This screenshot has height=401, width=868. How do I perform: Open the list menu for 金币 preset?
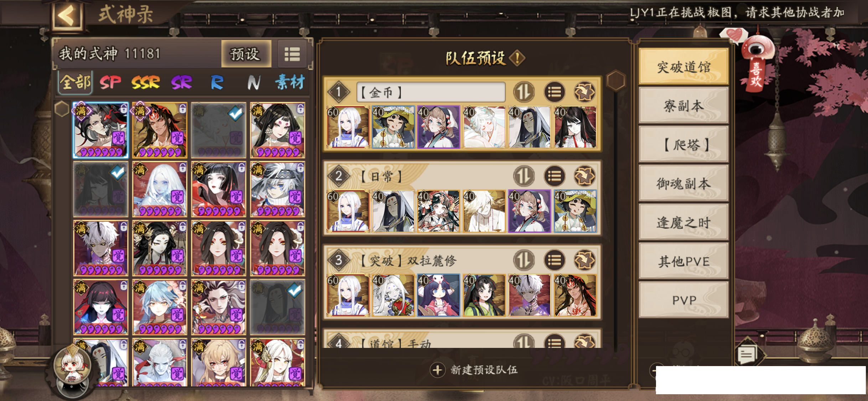554,92
